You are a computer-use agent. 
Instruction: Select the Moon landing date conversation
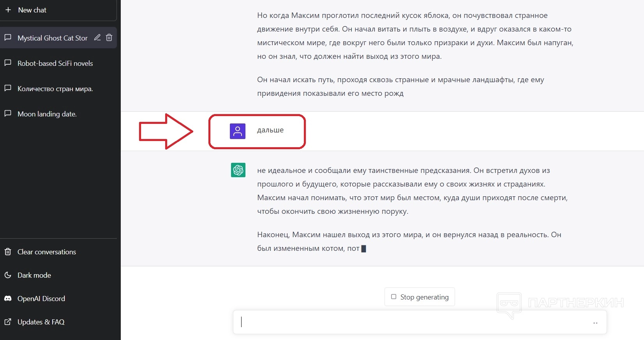(47, 114)
